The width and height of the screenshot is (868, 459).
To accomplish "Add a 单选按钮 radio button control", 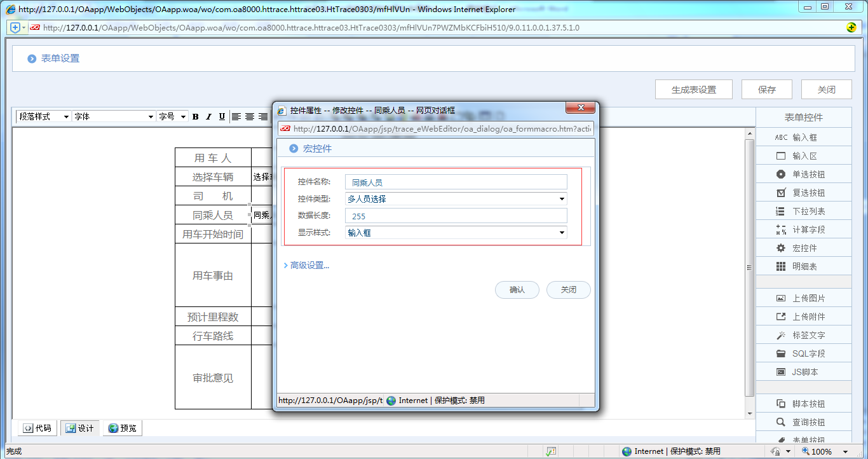I will click(803, 174).
